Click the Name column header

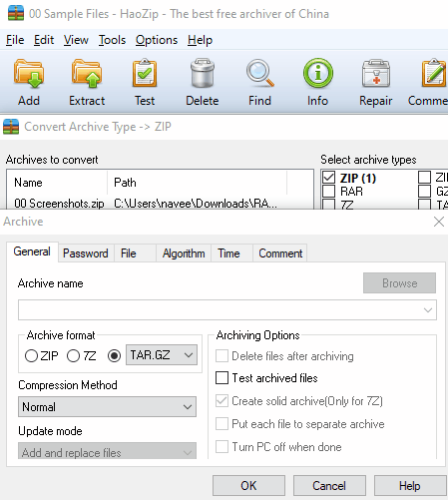coord(57,183)
